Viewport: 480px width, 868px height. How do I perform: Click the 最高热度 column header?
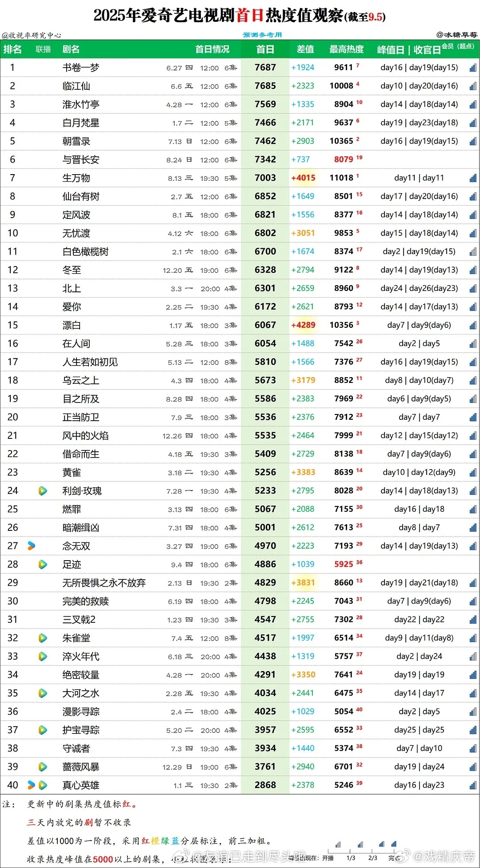point(347,49)
